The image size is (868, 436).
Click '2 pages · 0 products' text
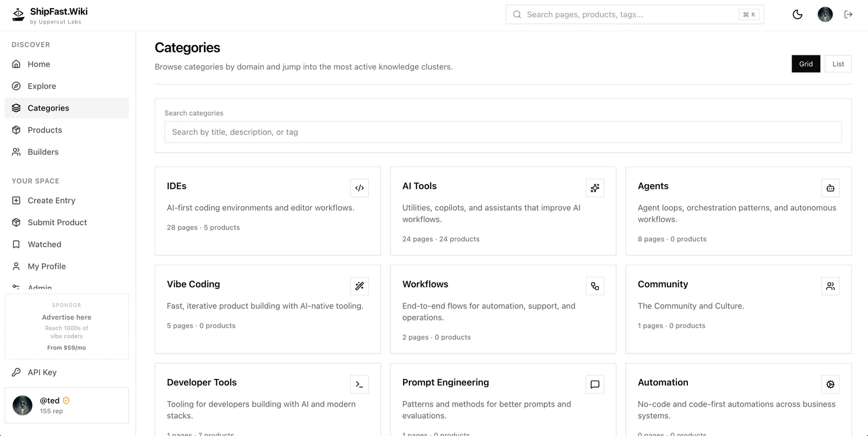tap(437, 337)
